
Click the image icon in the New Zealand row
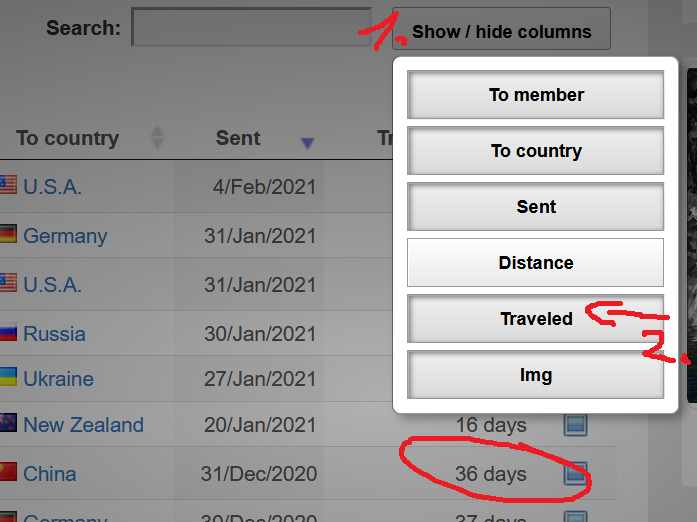pyautogui.click(x=575, y=425)
